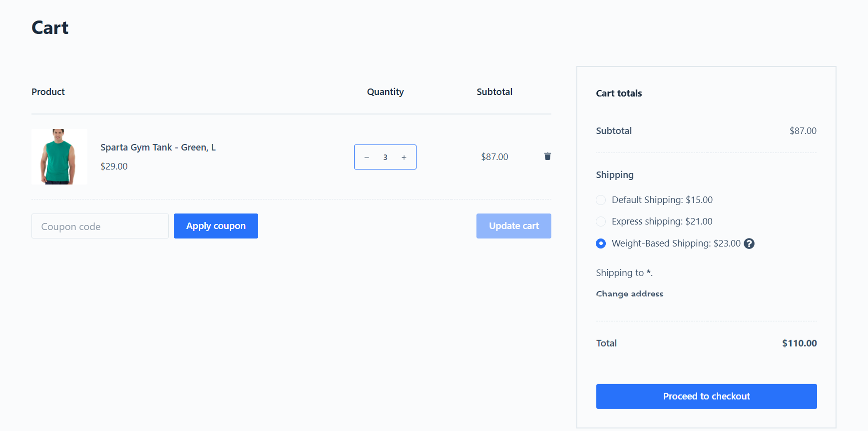
Task: Click the Update cart button
Action: pyautogui.click(x=514, y=226)
